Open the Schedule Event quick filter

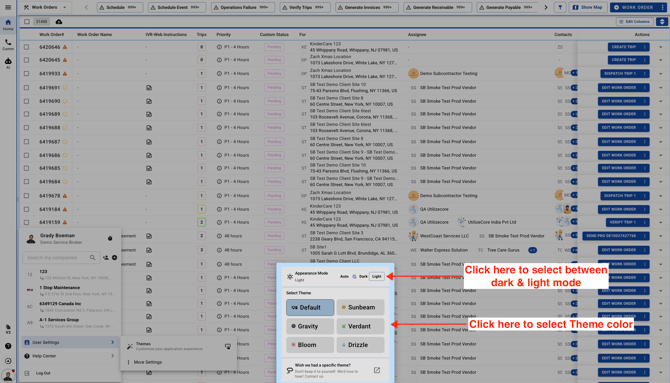[177, 7]
